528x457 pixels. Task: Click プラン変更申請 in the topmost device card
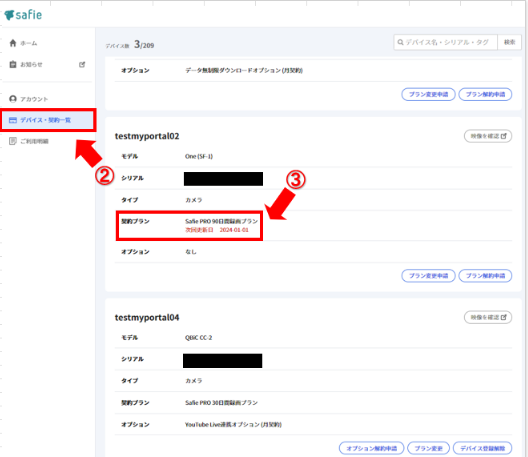tap(428, 94)
